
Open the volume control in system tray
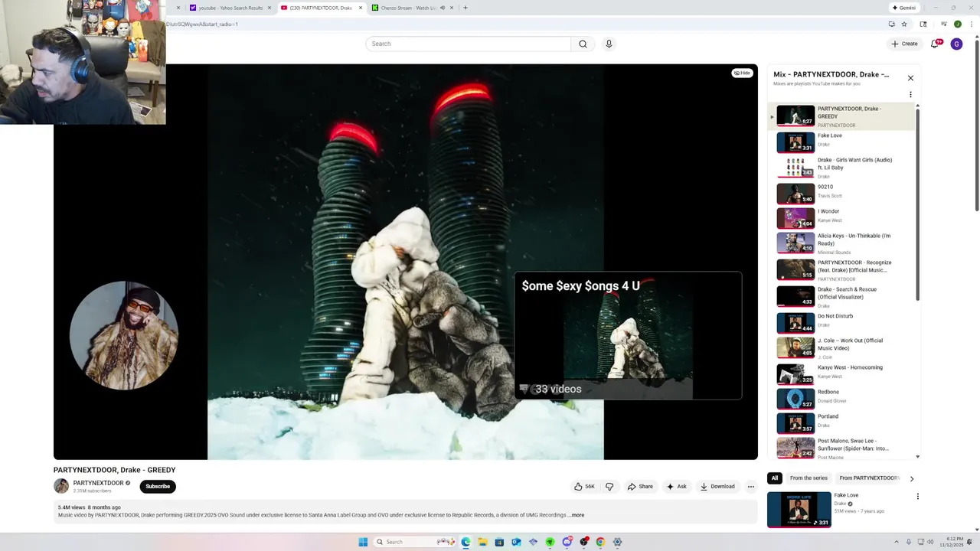click(930, 542)
